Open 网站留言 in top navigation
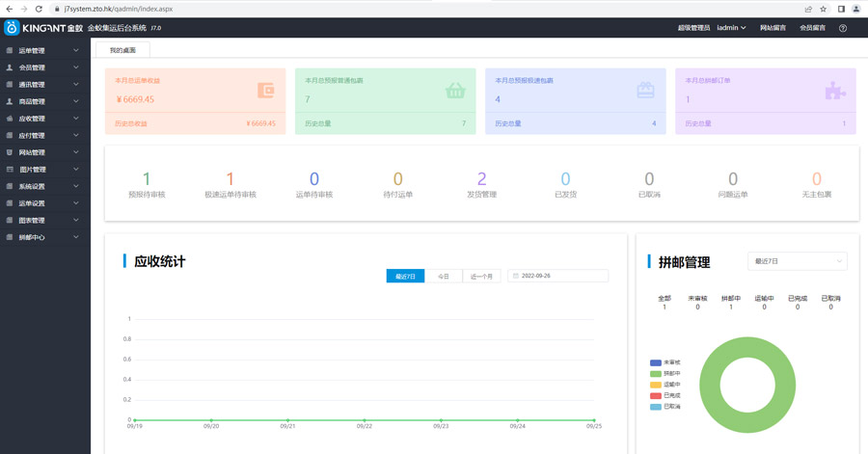The height and width of the screenshot is (454, 868). click(773, 28)
